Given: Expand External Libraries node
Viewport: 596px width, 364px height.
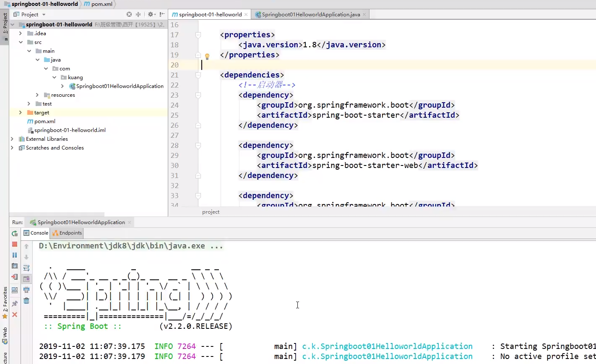Looking at the screenshot, I should click(x=12, y=139).
